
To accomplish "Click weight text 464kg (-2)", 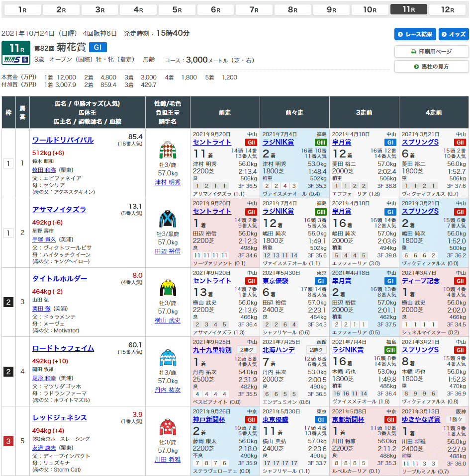I will [47, 292].
